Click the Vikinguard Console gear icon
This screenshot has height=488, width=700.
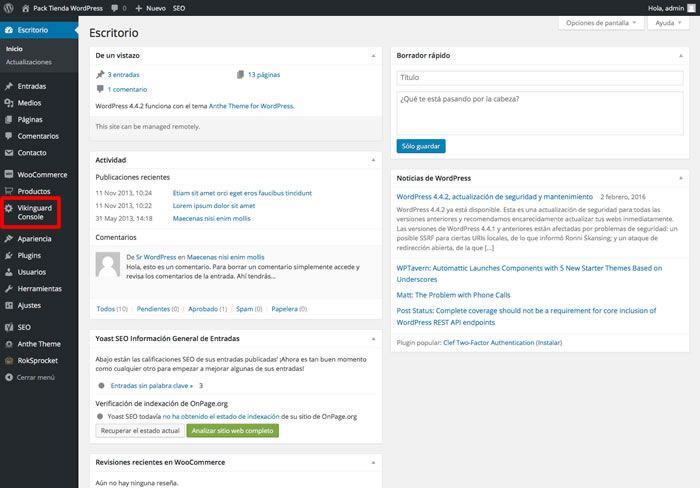(x=8, y=208)
